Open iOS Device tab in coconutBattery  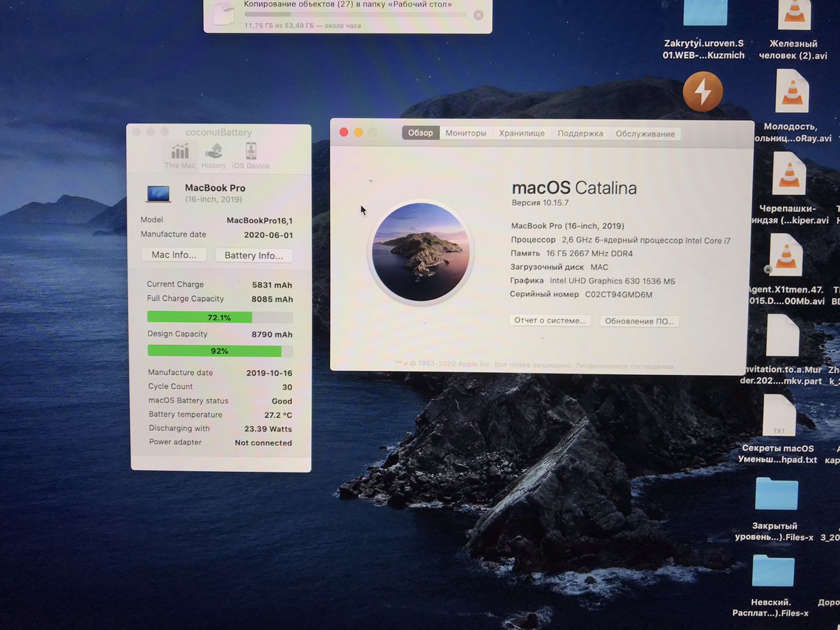point(251,156)
